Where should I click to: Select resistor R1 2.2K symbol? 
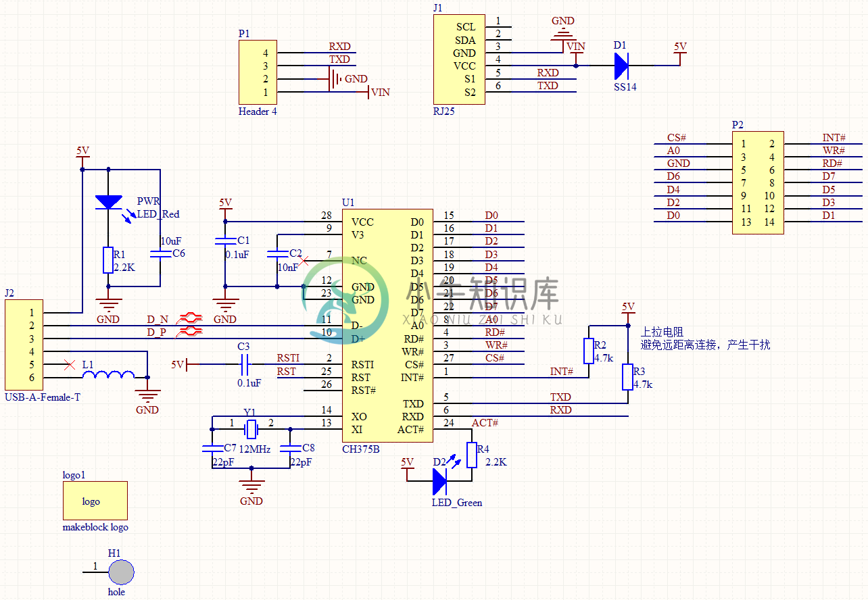point(108,260)
